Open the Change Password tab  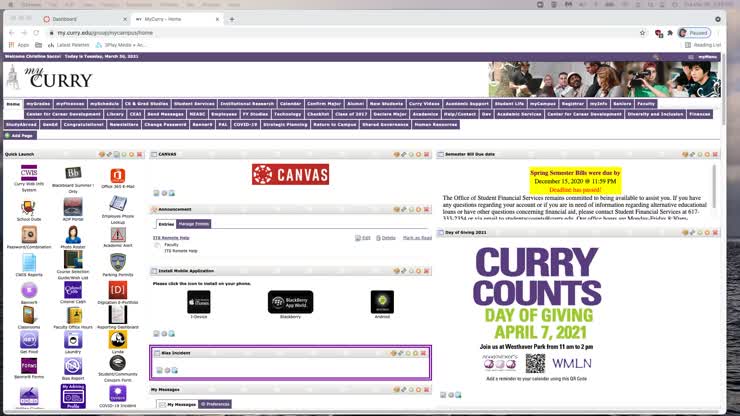(x=165, y=125)
